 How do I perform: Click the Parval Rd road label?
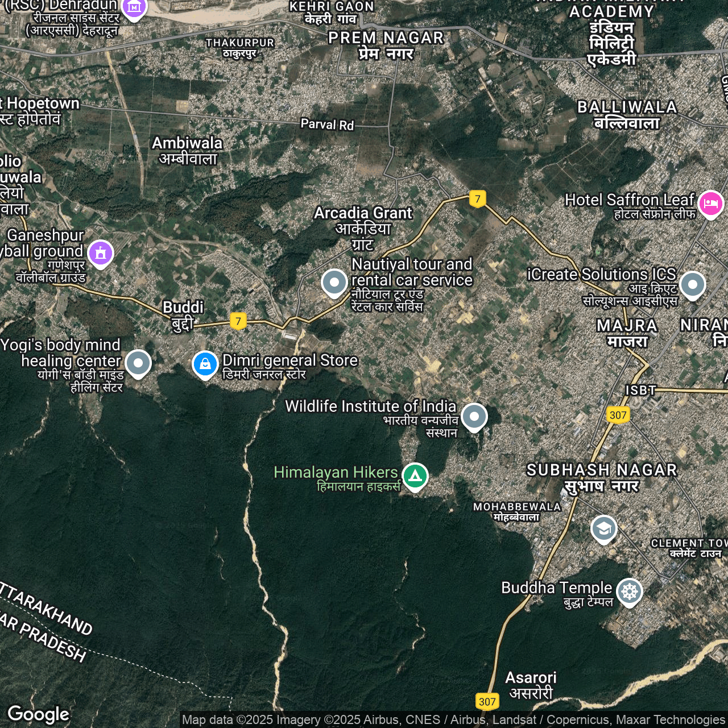tap(327, 124)
